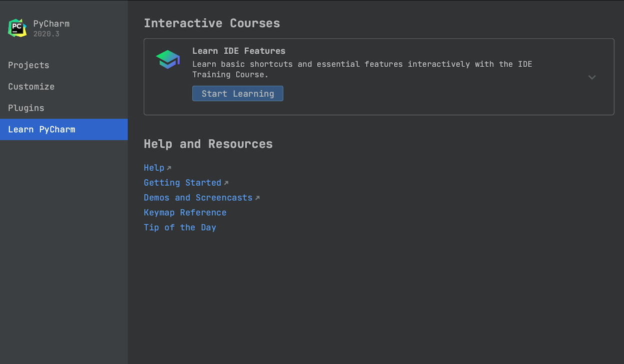The image size is (624, 364).
Task: Go to the Plugins tab
Action: click(26, 108)
